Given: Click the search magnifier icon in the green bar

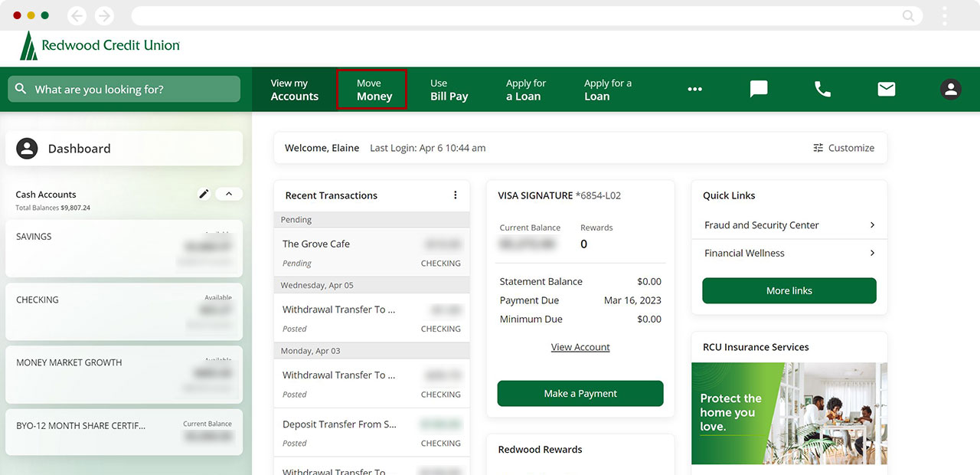Looking at the screenshot, I should [21, 89].
